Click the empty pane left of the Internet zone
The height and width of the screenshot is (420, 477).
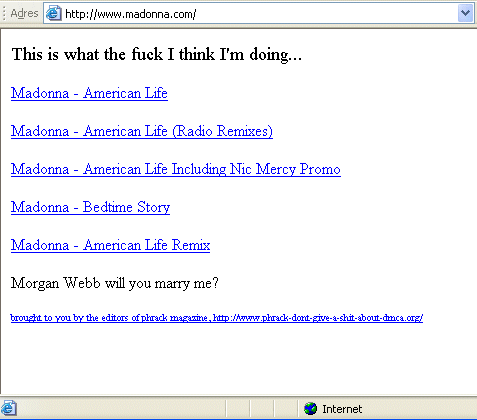[x=285, y=409]
